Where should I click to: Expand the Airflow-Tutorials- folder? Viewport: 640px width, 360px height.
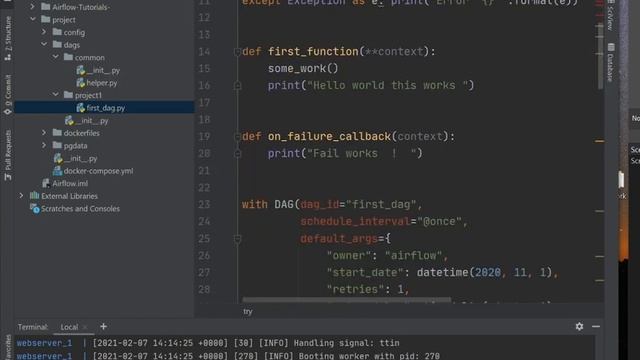(x=33, y=7)
